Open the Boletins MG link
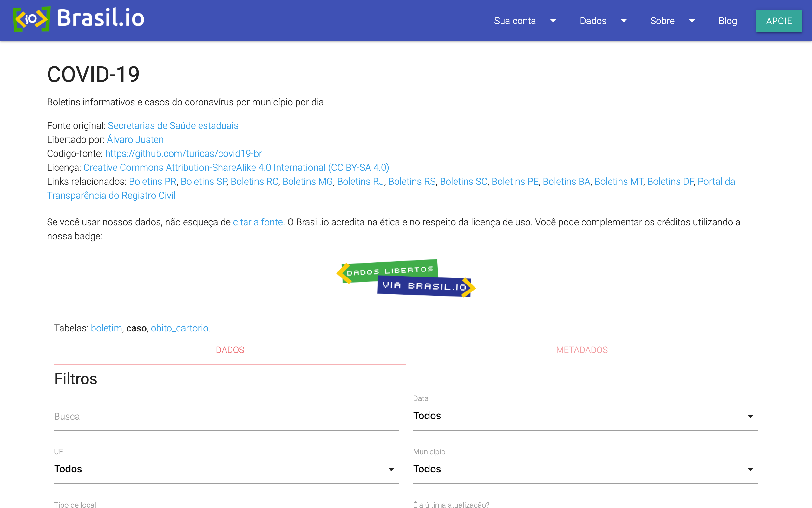The image size is (812, 508). pos(308,181)
